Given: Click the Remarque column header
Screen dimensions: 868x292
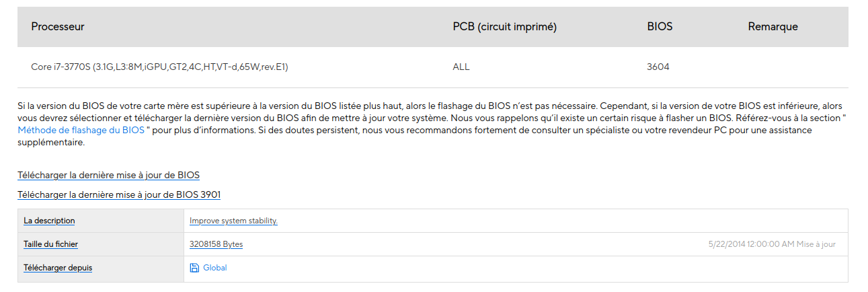Looking at the screenshot, I should (x=773, y=27).
